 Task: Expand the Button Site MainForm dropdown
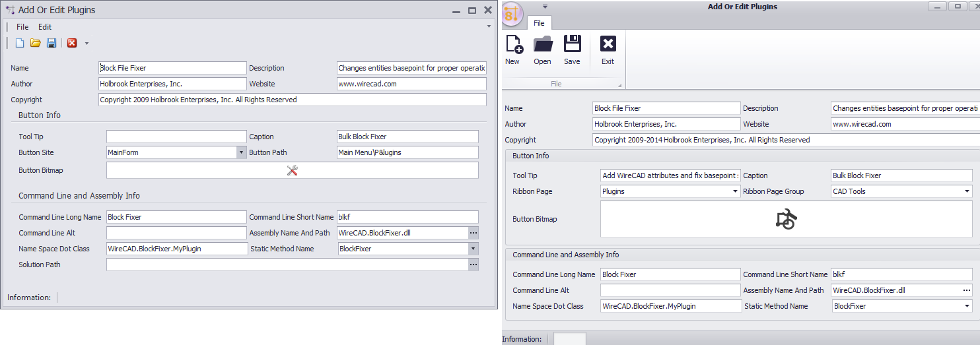click(241, 152)
